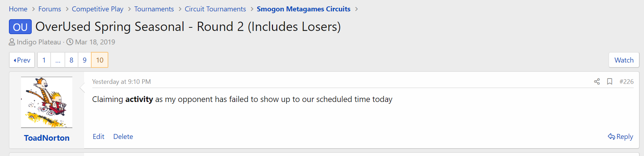644x156 pixels.
Task: Click the Reply button on the post
Action: point(620,137)
